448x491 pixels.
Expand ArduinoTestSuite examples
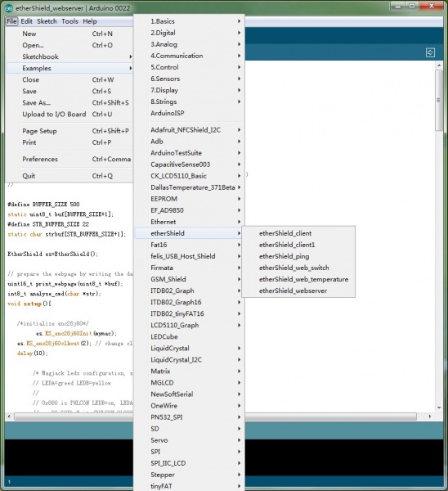pyautogui.click(x=190, y=153)
